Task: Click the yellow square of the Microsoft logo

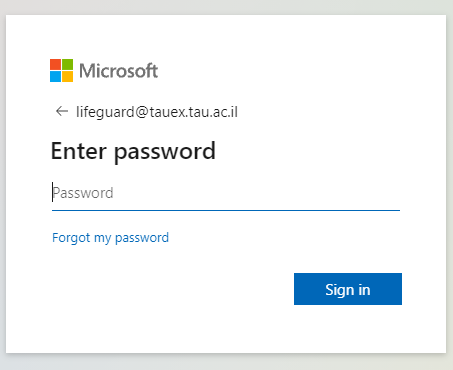Action: (67, 76)
